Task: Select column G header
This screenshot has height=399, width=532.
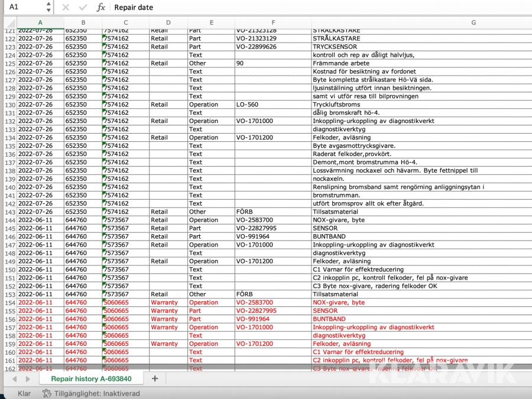Action: (x=473, y=22)
